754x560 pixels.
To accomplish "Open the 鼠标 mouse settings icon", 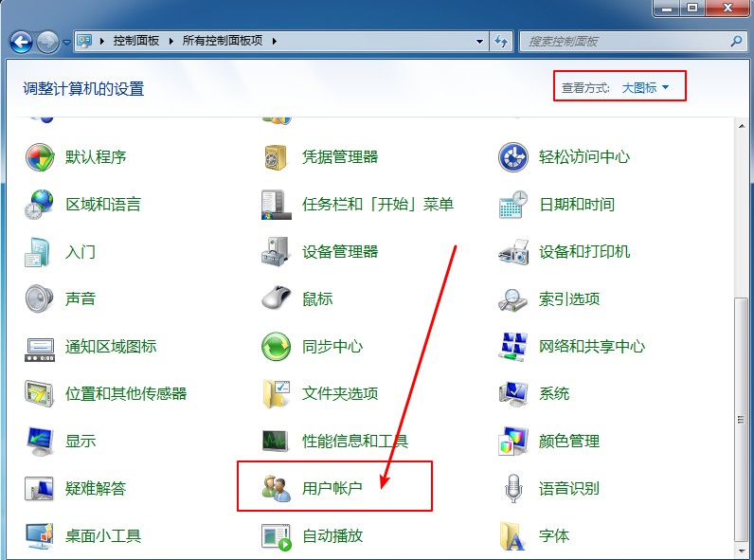I will pos(276,299).
